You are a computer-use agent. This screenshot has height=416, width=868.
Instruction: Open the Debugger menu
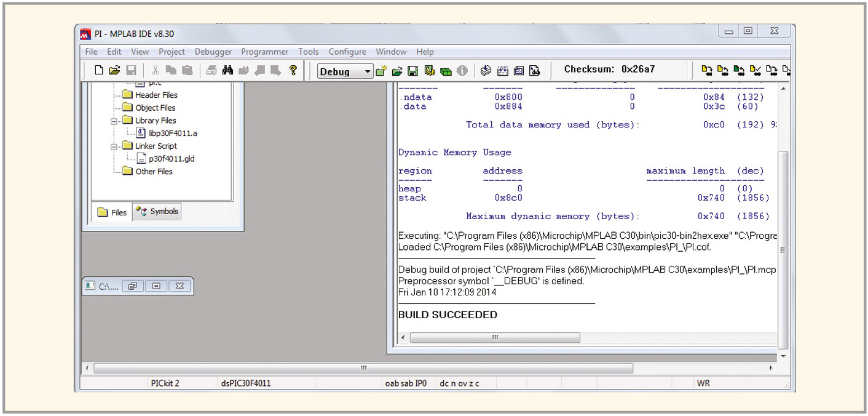point(213,52)
